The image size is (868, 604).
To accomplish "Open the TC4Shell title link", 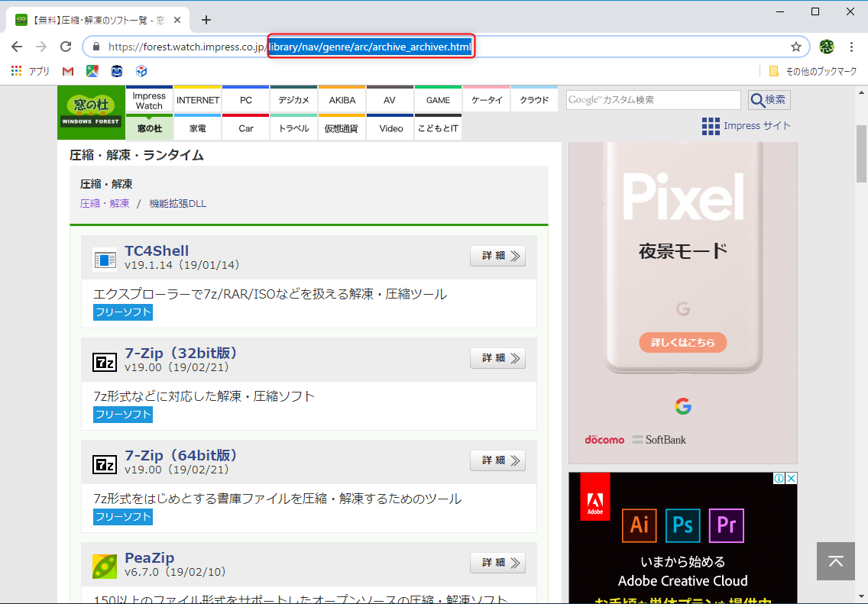I will tap(157, 250).
